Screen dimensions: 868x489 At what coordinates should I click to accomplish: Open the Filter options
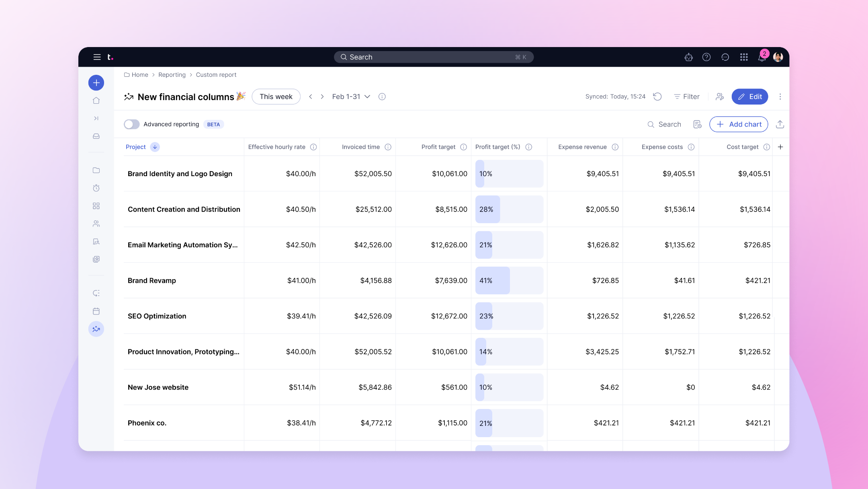click(x=687, y=97)
